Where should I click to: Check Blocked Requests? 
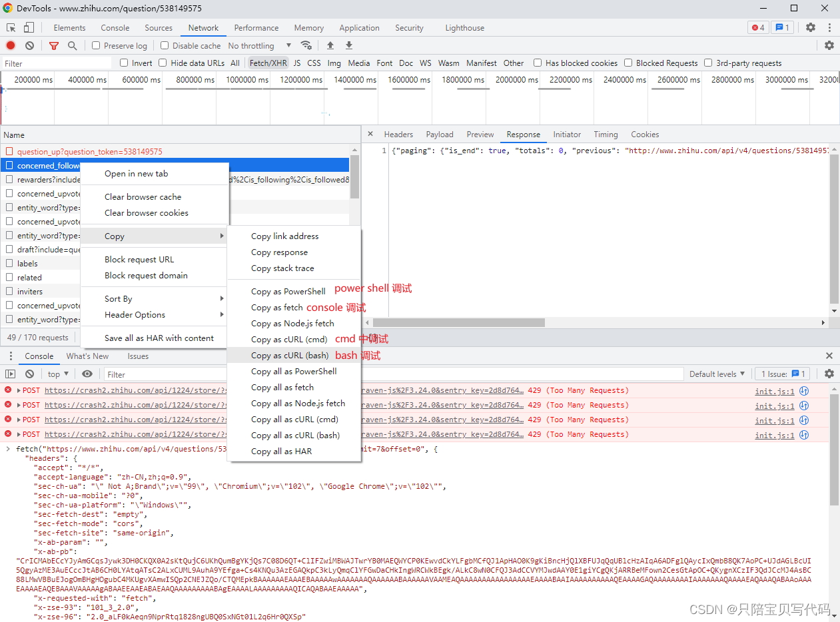628,63
